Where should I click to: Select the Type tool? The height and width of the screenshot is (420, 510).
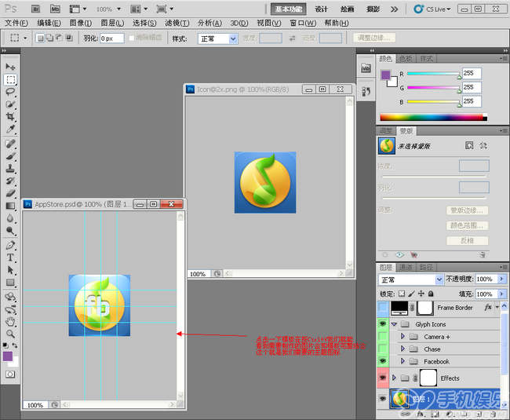pos(10,257)
